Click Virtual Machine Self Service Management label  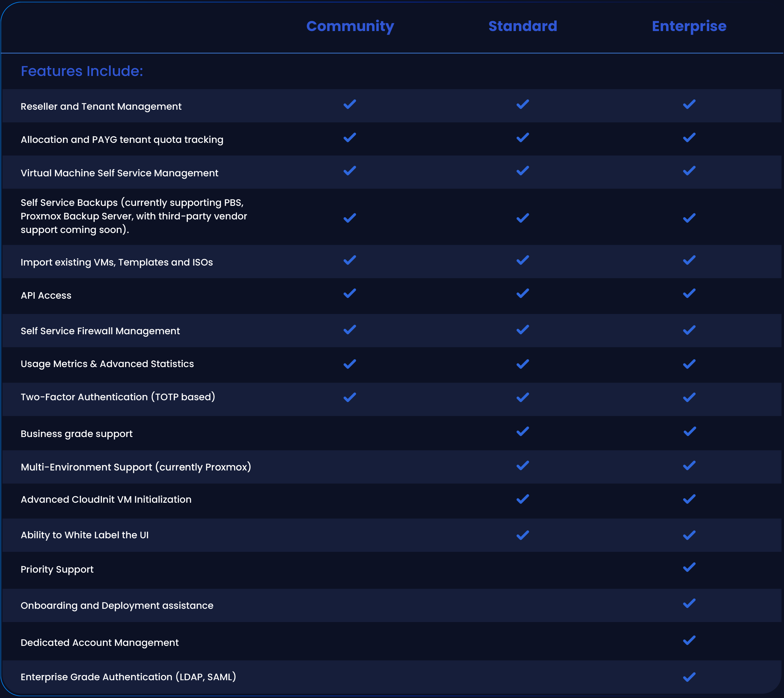coord(119,173)
